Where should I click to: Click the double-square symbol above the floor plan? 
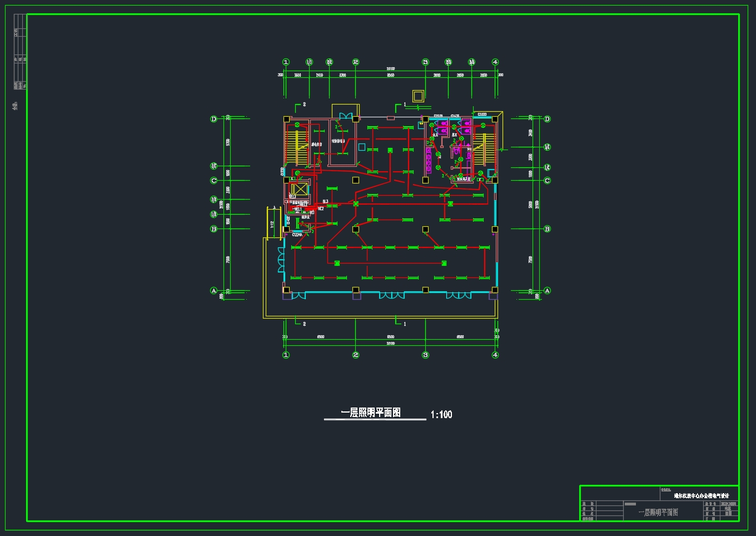418,96
